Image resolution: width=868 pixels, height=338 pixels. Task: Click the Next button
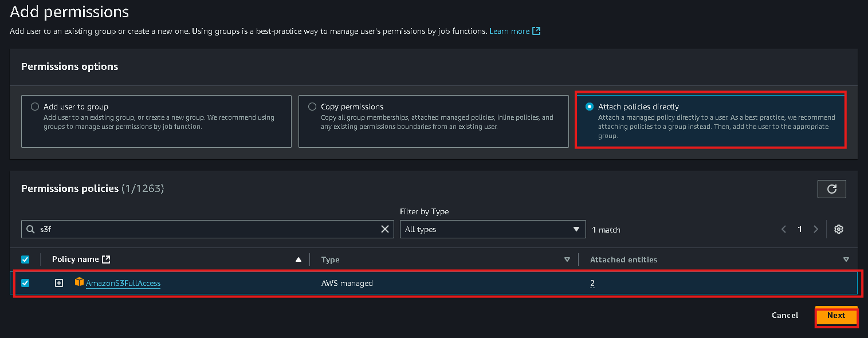(836, 316)
